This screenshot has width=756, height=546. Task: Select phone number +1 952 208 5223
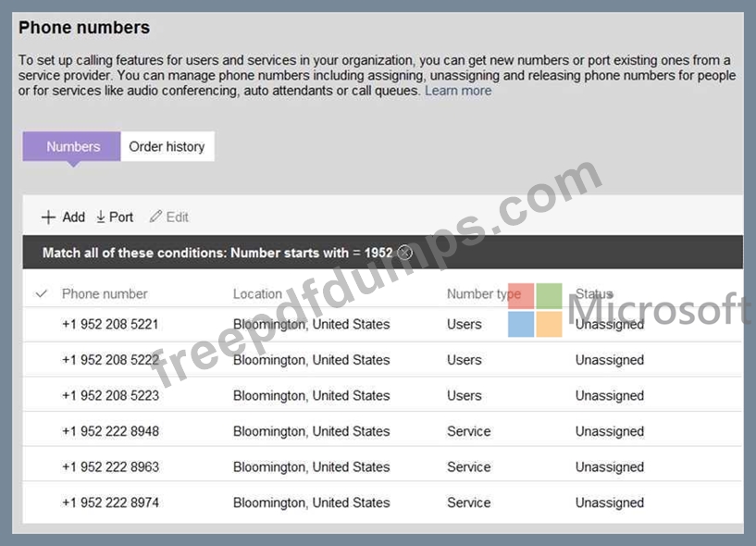click(x=110, y=396)
